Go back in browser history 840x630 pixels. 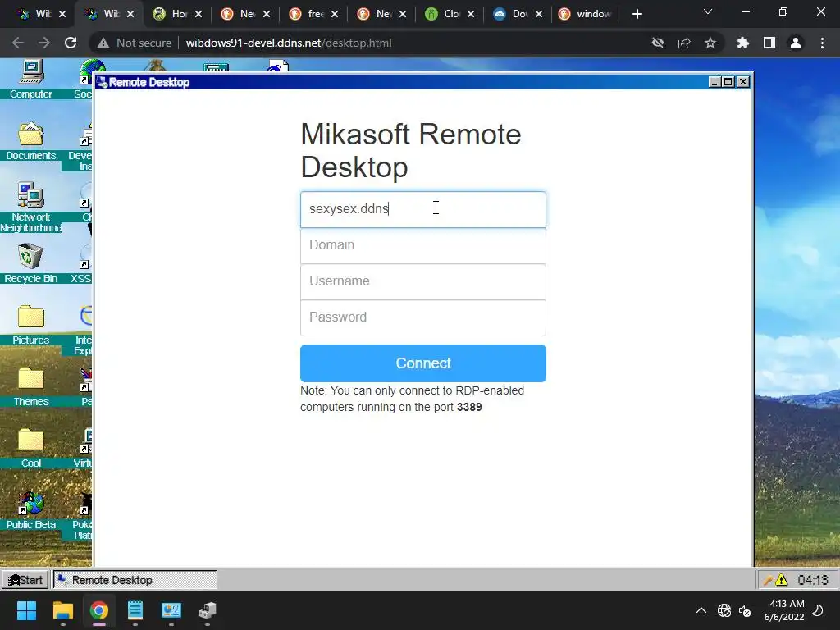point(18,43)
